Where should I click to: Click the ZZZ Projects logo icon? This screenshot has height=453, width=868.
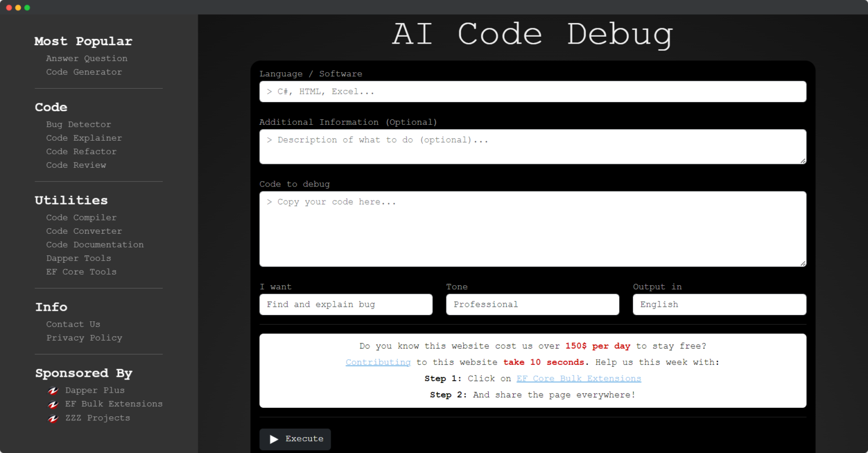[53, 419]
